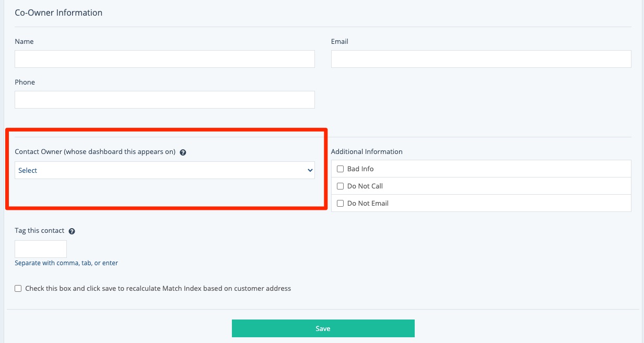The image size is (644, 343).
Task: Enable the Bad Info checkbox
Action: [340, 169]
